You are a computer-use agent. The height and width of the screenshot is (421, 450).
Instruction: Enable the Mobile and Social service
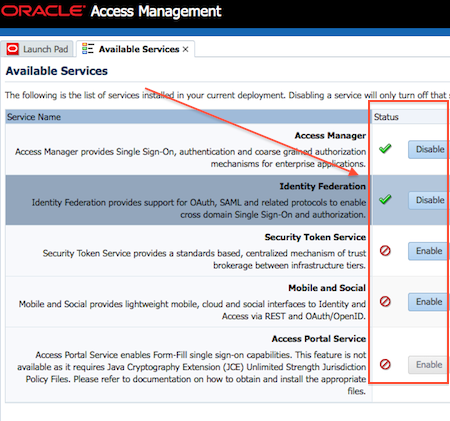coord(429,302)
